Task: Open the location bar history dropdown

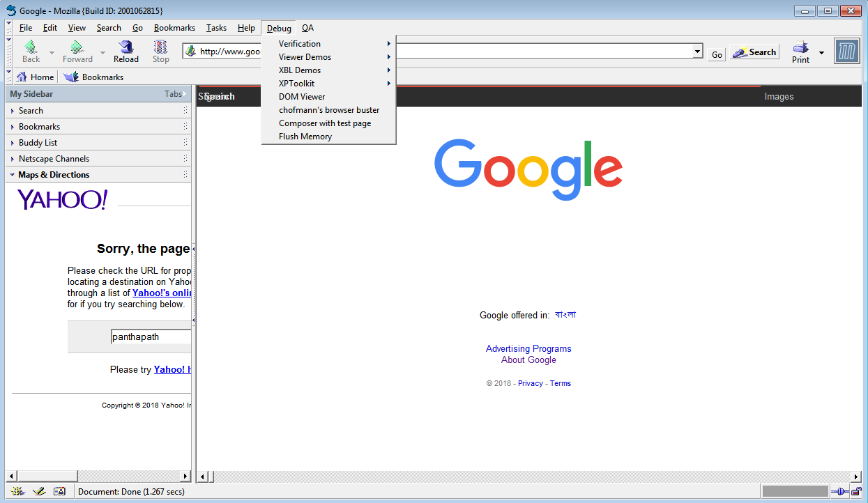Action: 697,51
